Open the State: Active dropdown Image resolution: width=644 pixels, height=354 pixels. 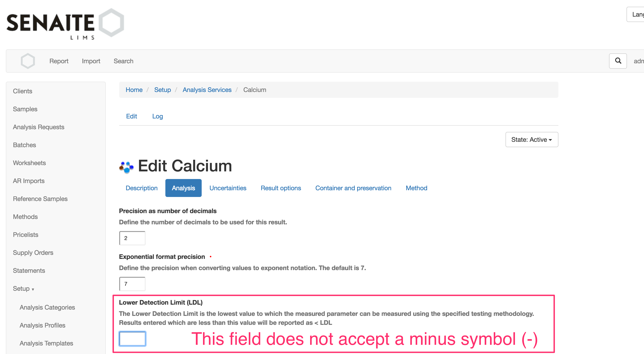point(532,140)
